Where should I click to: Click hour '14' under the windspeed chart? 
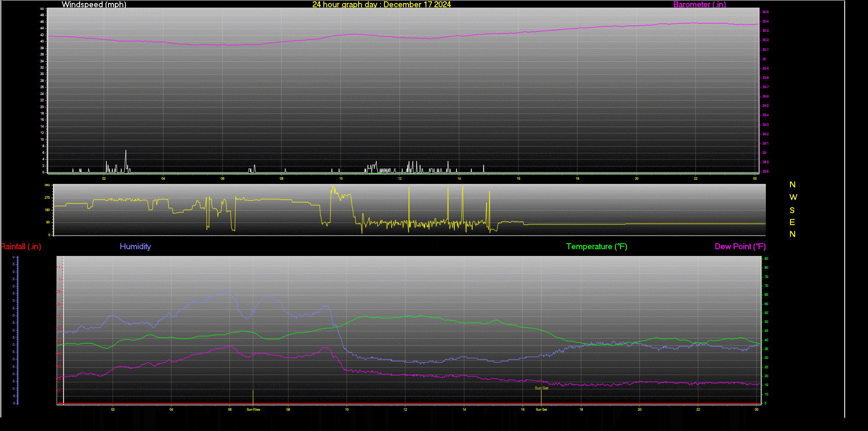point(459,178)
